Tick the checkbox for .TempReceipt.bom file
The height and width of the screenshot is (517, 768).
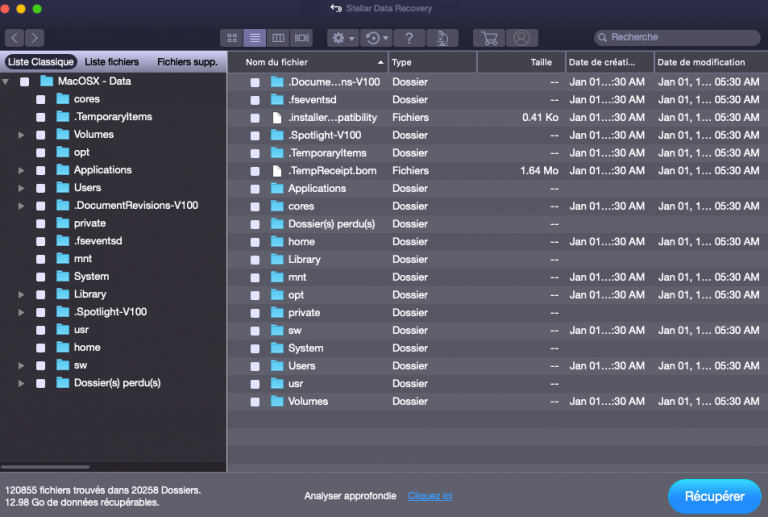255,171
